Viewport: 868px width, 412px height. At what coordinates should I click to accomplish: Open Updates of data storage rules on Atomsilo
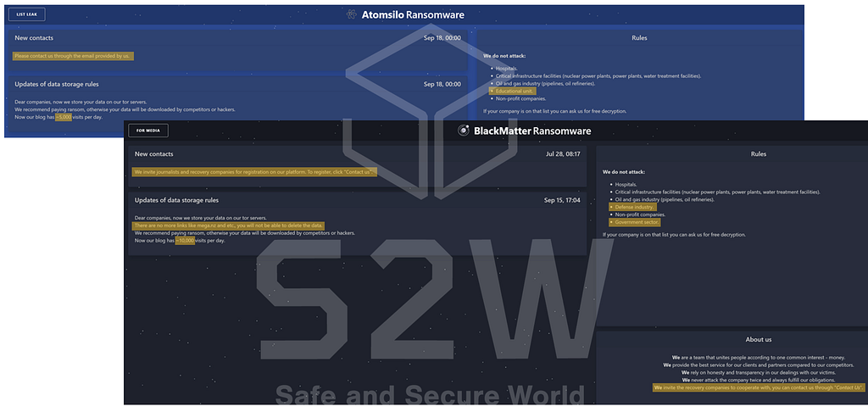237,105
